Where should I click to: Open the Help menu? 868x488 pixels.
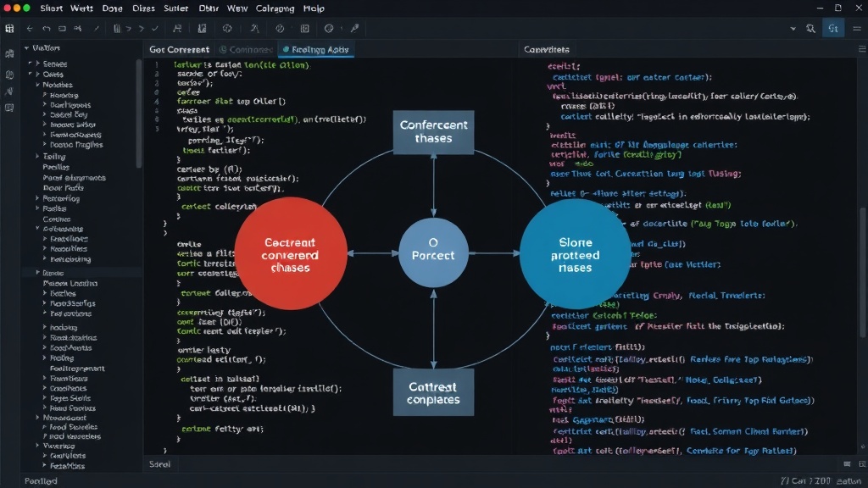314,8
